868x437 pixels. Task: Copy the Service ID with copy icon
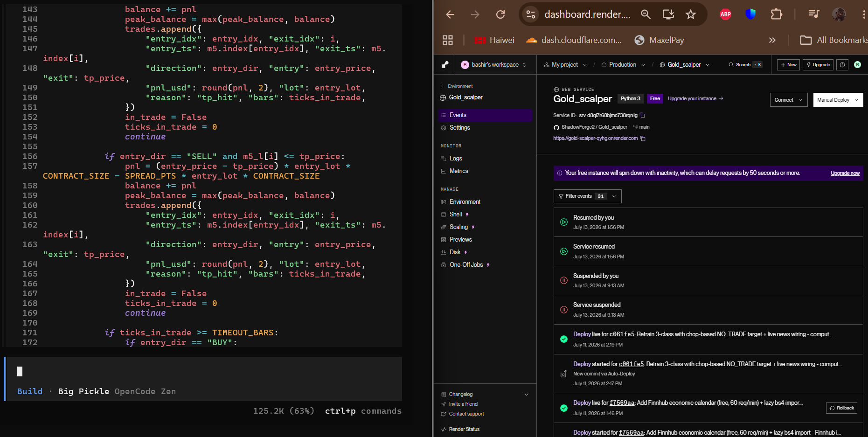[x=642, y=116]
